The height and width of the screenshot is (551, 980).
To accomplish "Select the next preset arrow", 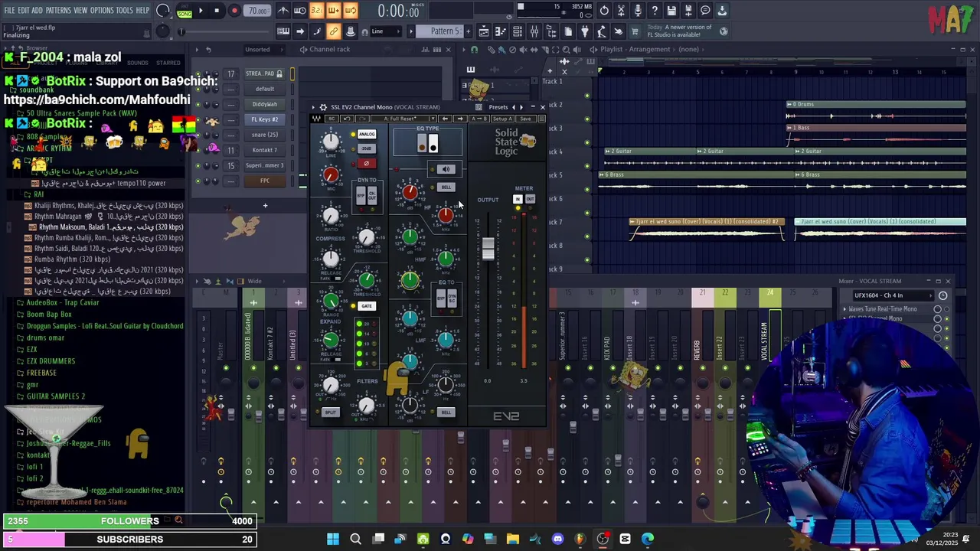I will pyautogui.click(x=522, y=107).
